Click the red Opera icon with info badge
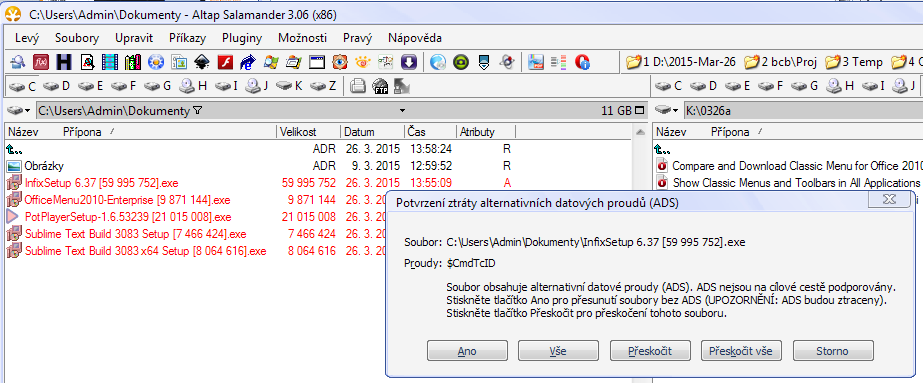The height and width of the screenshot is (383, 923). [x=582, y=62]
